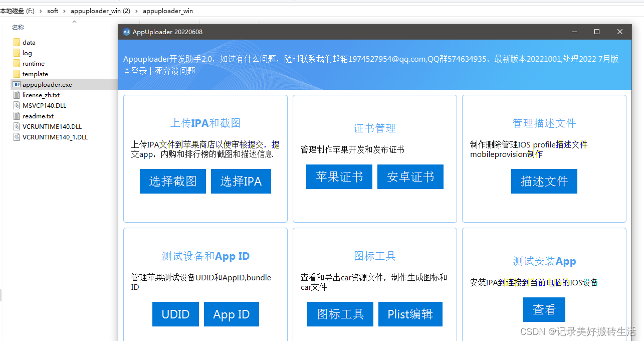The width and height of the screenshot is (644, 341).
Task: Click the appuploader.exe application icon
Action: click(x=17, y=85)
